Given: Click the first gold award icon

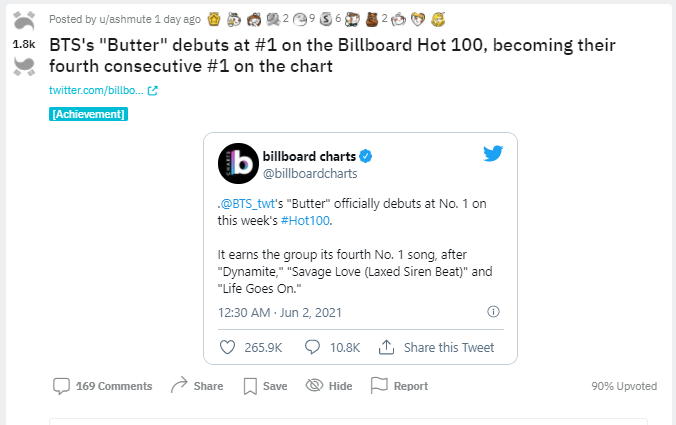Looking at the screenshot, I should pos(214,19).
